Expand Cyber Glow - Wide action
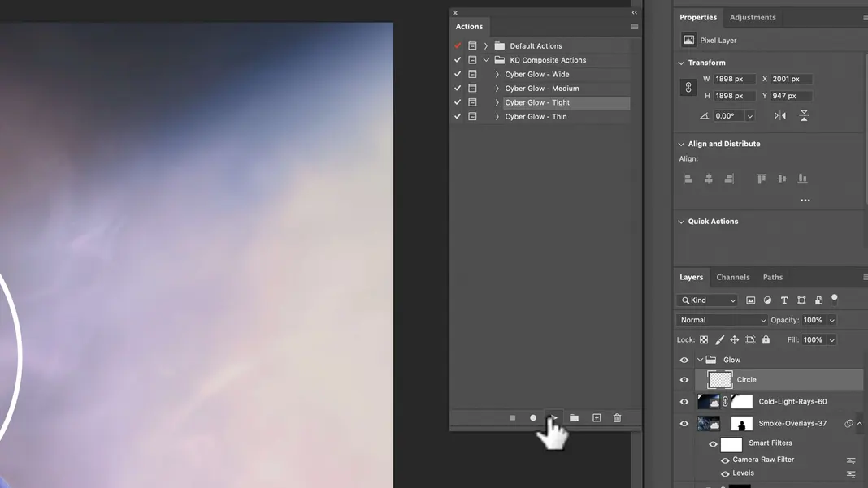 point(497,74)
